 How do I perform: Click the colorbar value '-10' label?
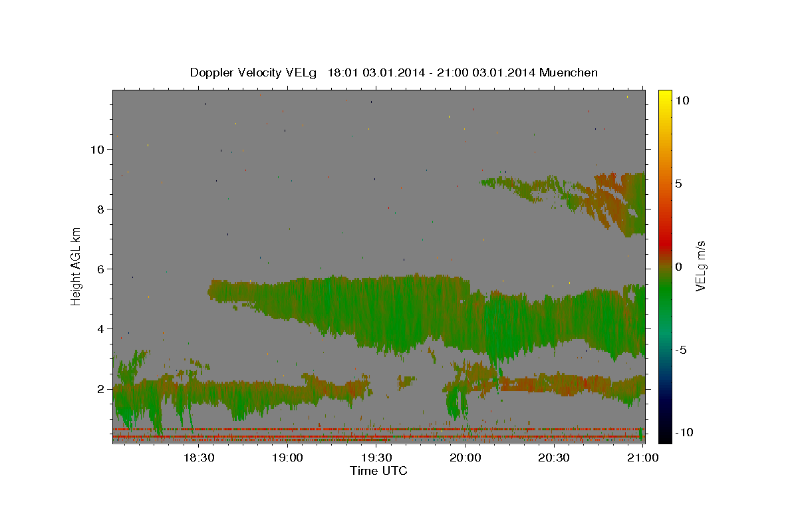point(684,432)
